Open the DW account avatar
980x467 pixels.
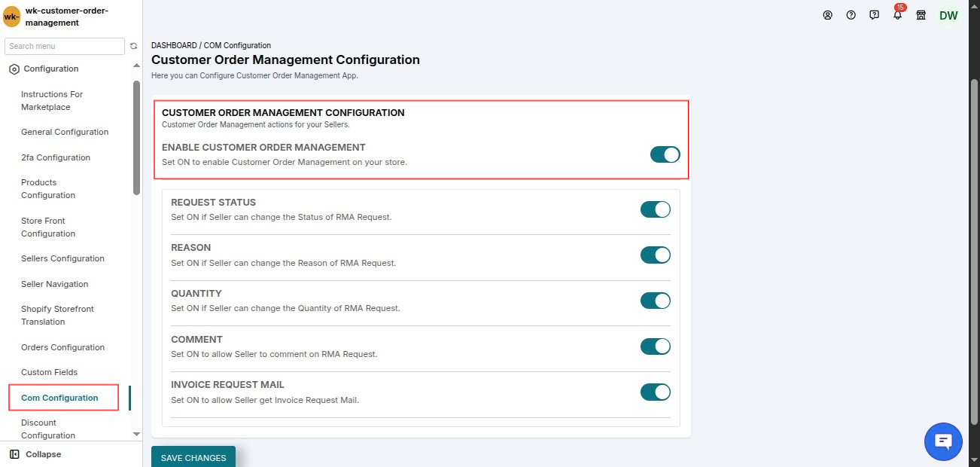(x=948, y=16)
